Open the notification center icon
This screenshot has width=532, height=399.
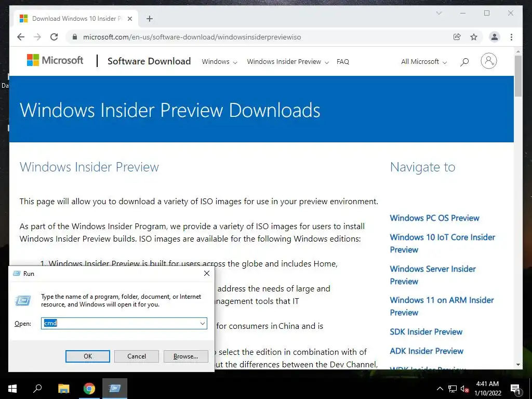coord(515,389)
